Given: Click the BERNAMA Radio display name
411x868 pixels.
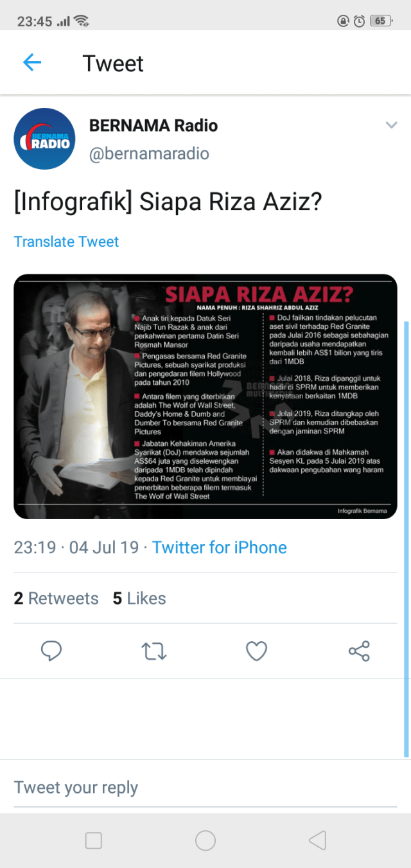Looking at the screenshot, I should click(x=153, y=125).
